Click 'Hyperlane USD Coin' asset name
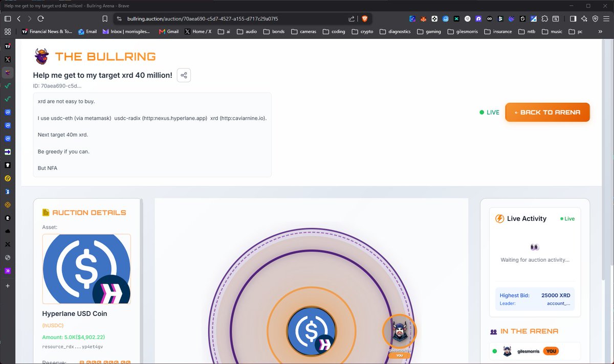 tap(75, 313)
